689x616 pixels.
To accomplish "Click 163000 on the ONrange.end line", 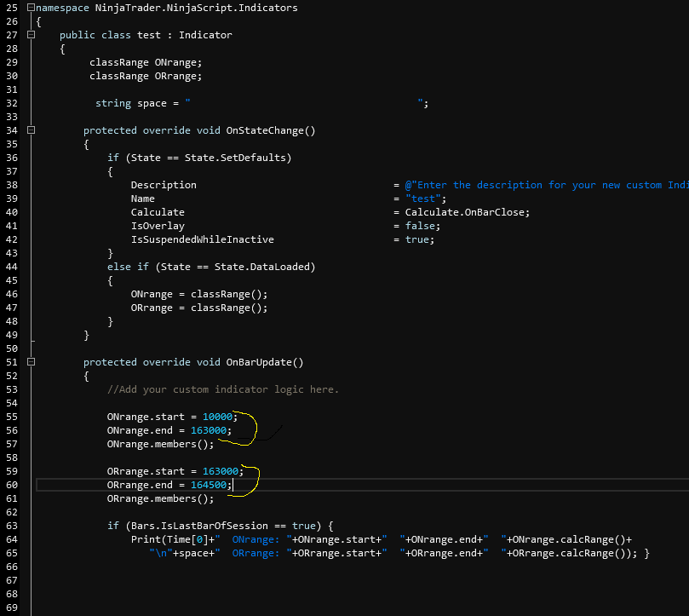I will pyautogui.click(x=209, y=430).
